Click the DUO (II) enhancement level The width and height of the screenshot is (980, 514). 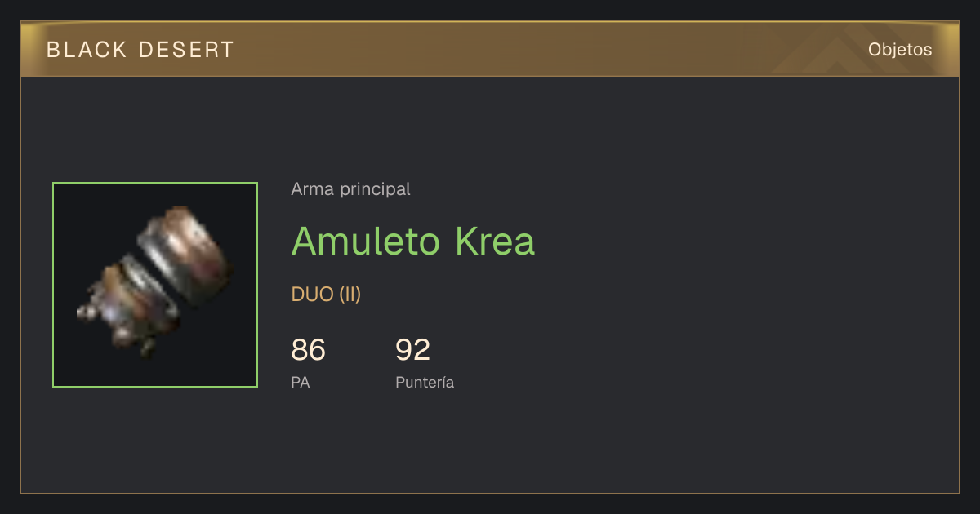click(326, 295)
